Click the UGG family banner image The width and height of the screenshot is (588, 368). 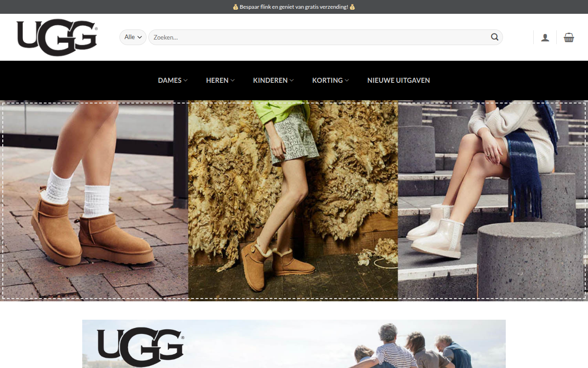click(294, 344)
